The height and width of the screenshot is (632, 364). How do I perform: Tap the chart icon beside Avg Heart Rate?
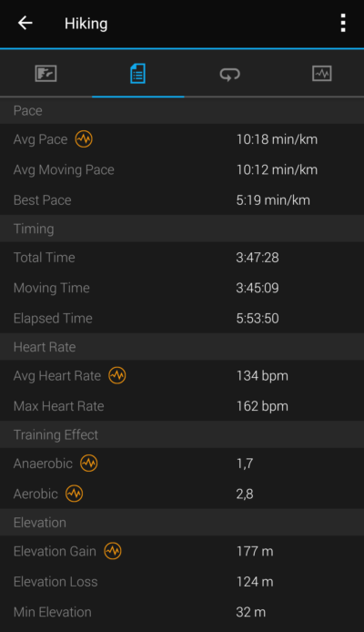(x=117, y=375)
